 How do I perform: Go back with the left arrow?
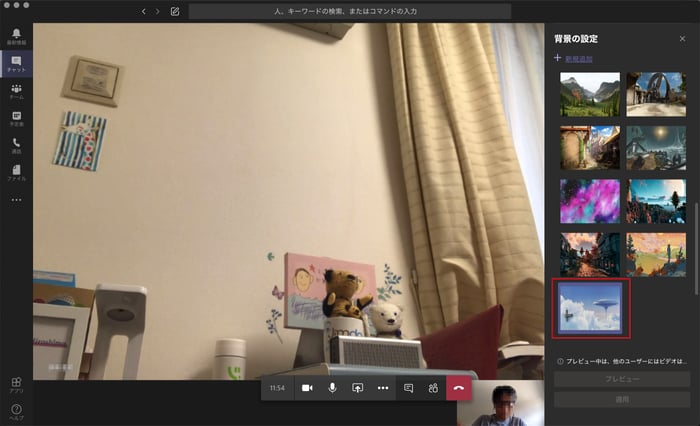[x=143, y=11]
